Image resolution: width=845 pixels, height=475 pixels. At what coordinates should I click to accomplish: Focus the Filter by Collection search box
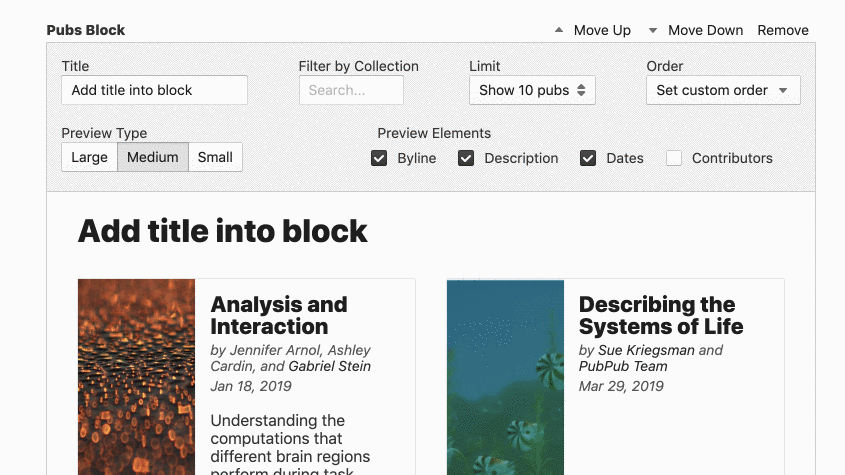[x=351, y=90]
